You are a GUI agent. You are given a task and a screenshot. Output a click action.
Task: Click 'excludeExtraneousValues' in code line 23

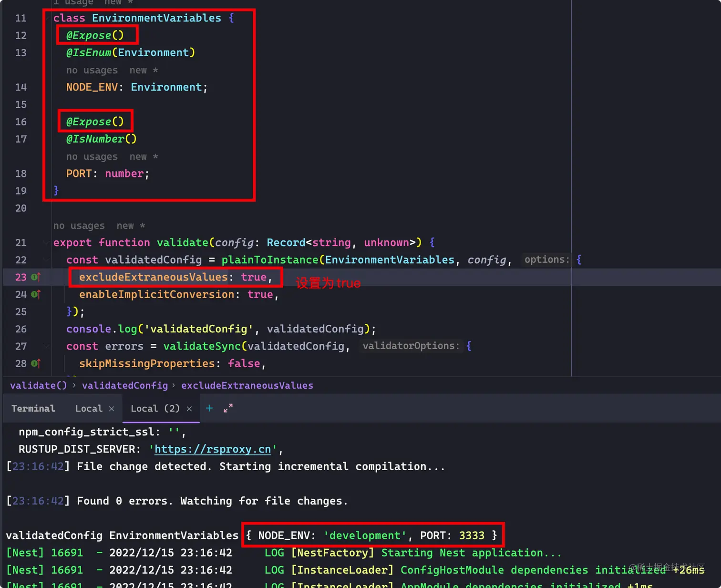(x=154, y=277)
